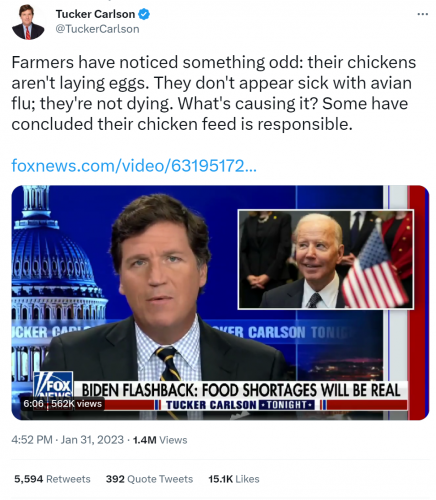Click the Biden inset picture in video
436x500 pixels.
click(x=326, y=259)
